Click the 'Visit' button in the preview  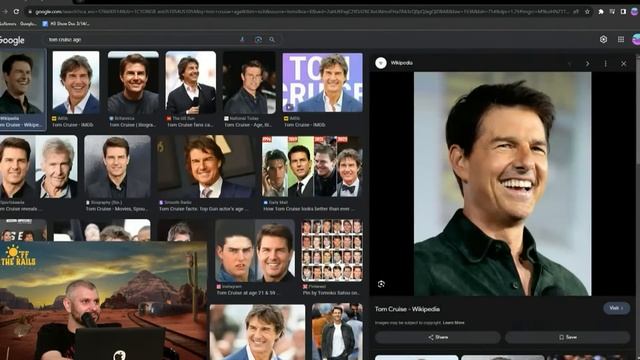(616, 308)
